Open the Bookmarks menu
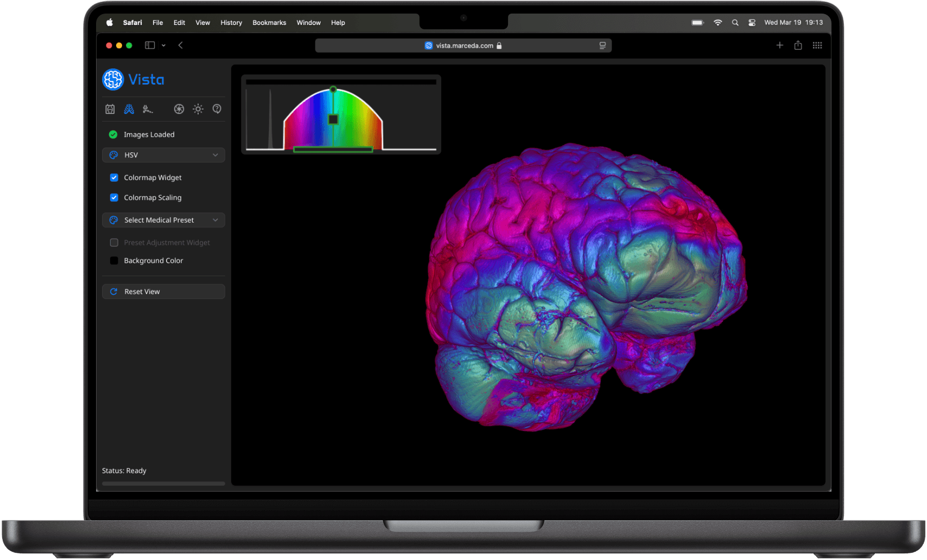This screenshot has height=560, width=927. 269,23
